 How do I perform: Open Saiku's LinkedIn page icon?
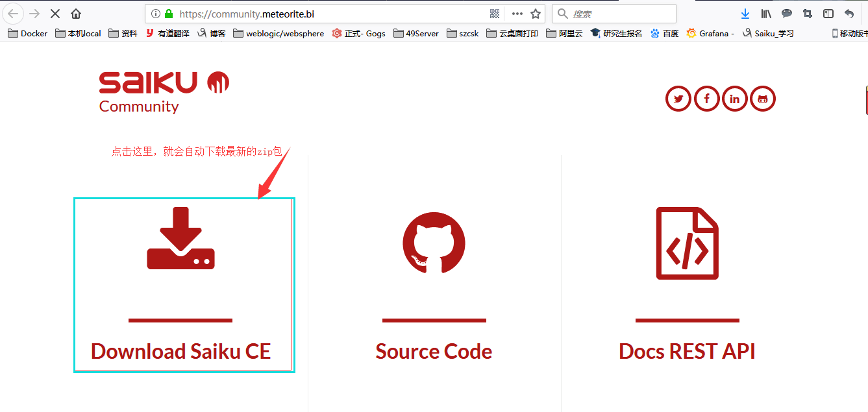pos(734,99)
